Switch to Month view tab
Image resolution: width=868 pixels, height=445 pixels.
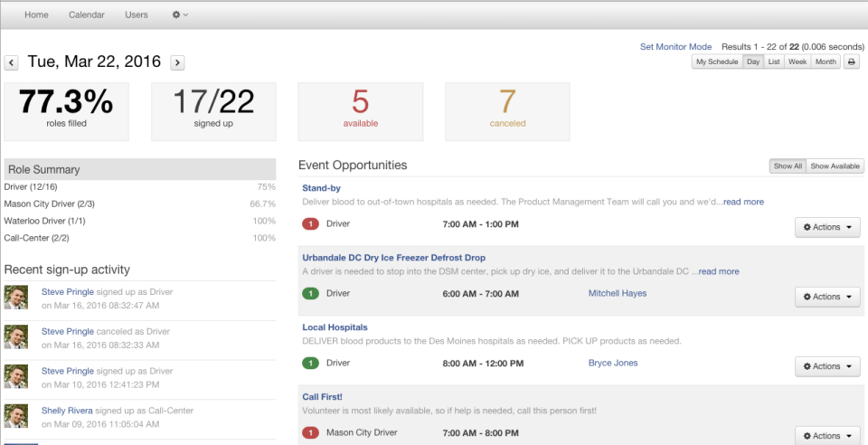(826, 62)
